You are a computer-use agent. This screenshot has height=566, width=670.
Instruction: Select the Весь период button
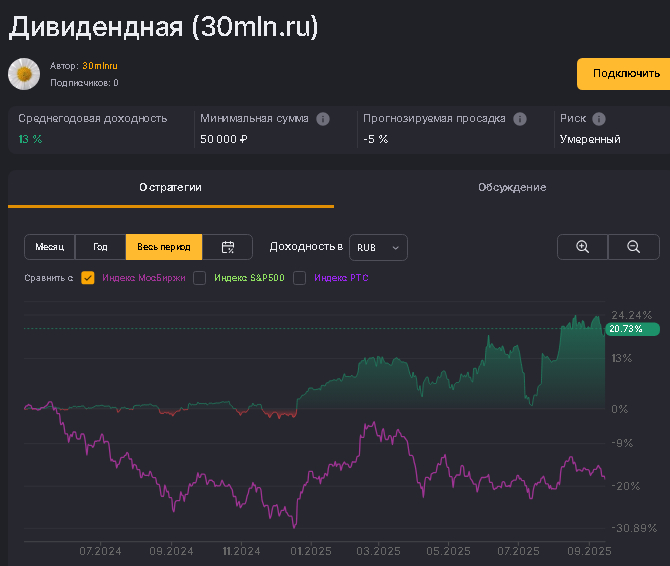[164, 247]
